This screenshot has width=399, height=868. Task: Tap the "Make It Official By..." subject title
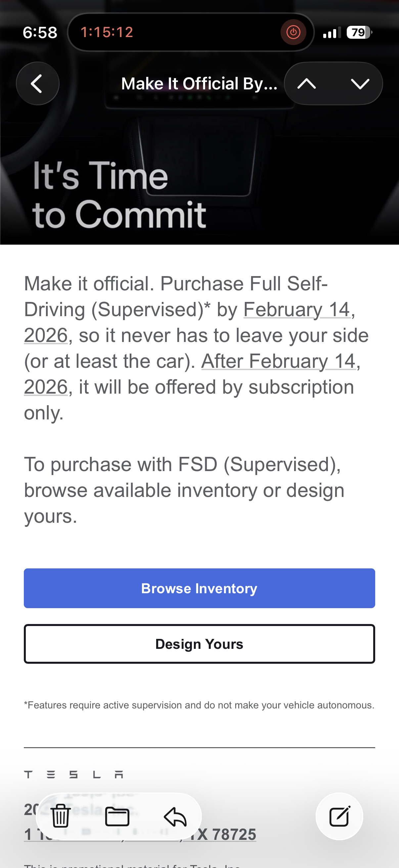pos(199,83)
